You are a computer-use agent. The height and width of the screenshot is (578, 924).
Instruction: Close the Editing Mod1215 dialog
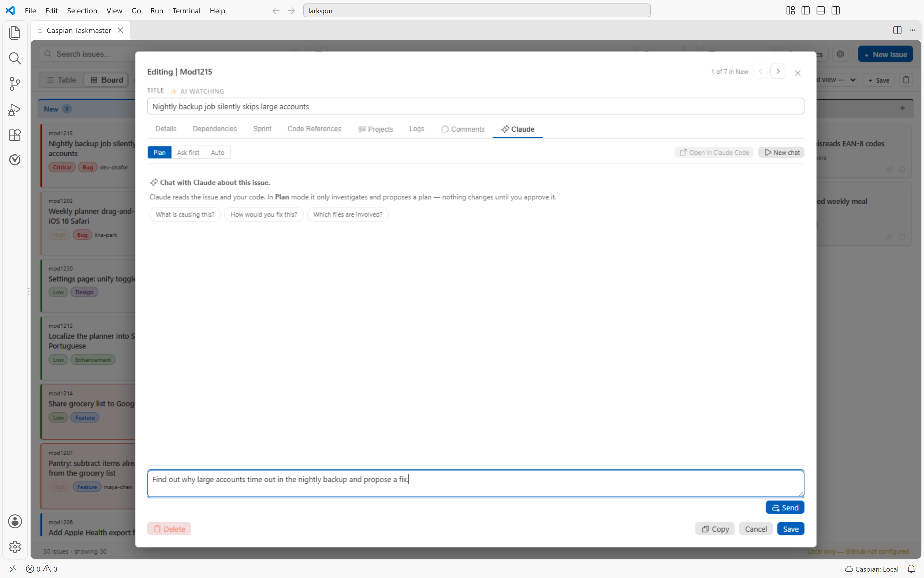[x=798, y=73]
